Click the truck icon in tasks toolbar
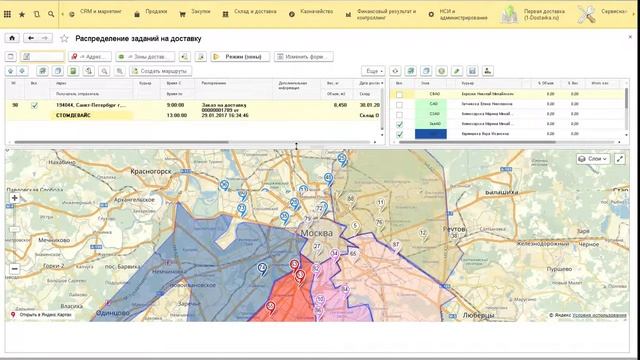 coord(42,71)
